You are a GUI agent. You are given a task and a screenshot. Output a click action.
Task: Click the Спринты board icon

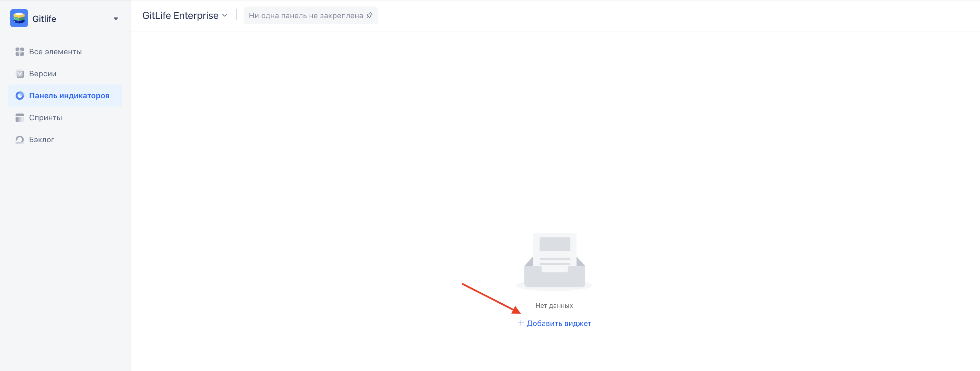tap(20, 117)
